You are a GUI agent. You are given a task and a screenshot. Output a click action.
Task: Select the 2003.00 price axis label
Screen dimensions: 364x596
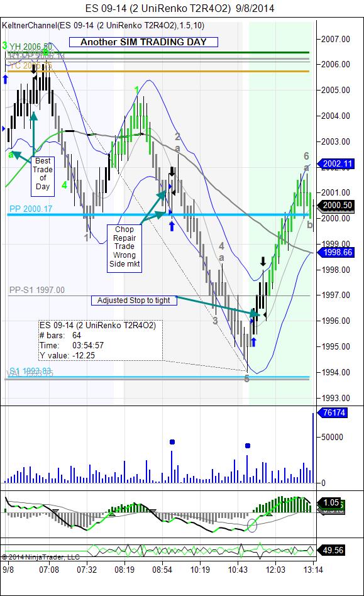tap(336, 142)
